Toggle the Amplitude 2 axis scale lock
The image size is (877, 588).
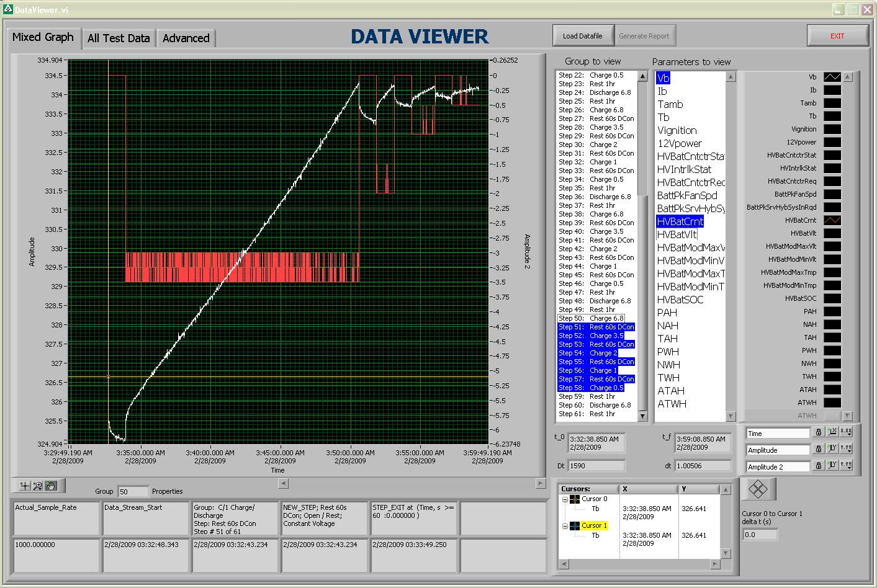(x=819, y=465)
